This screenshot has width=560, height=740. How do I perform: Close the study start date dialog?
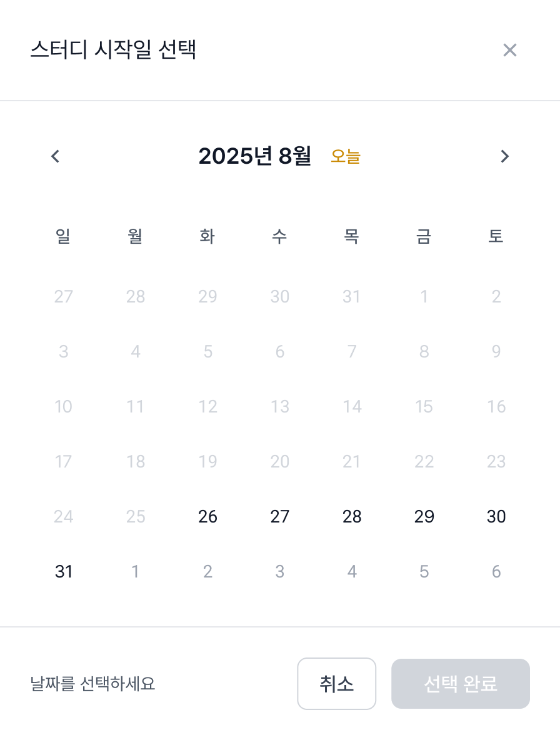coord(510,50)
